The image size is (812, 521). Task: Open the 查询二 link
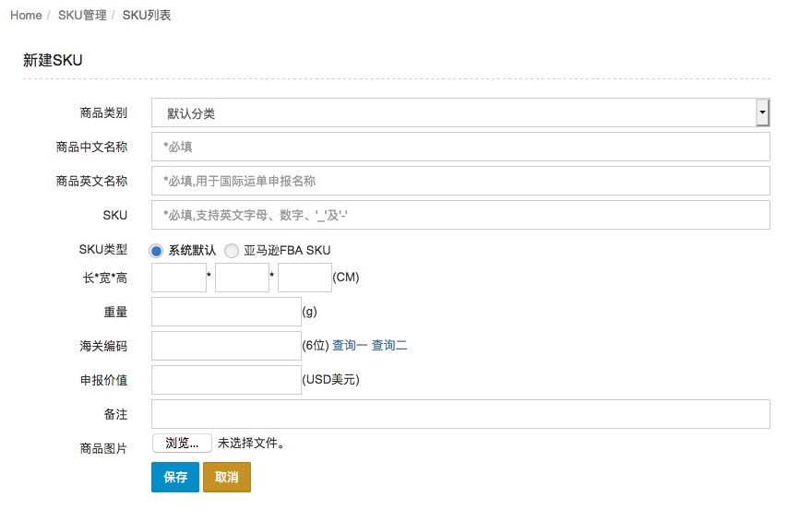[x=389, y=346]
